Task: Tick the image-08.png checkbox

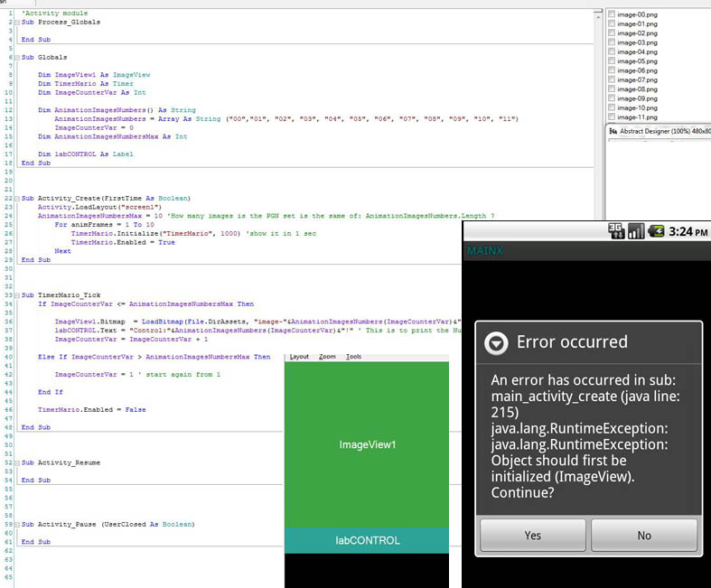Action: tap(612, 89)
